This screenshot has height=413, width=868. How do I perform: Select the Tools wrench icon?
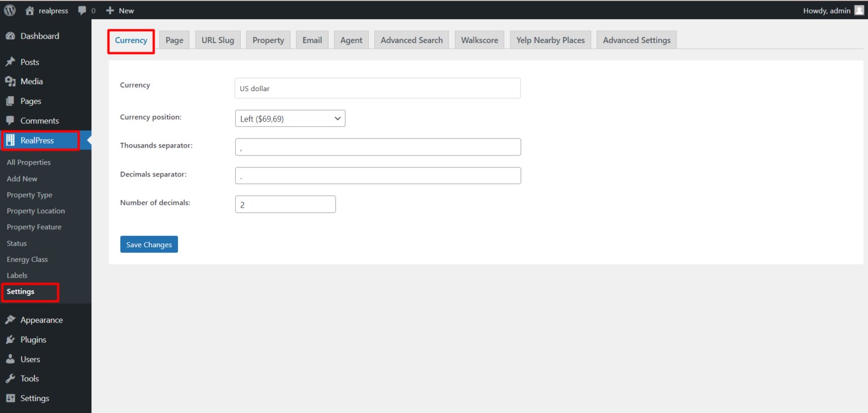pos(12,378)
